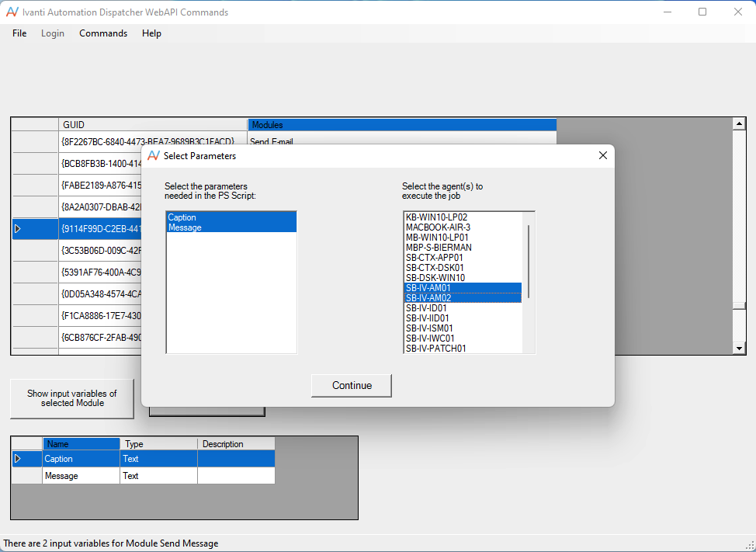Select agent SB-IV-IID01
The height and width of the screenshot is (552, 756).
[x=463, y=318]
